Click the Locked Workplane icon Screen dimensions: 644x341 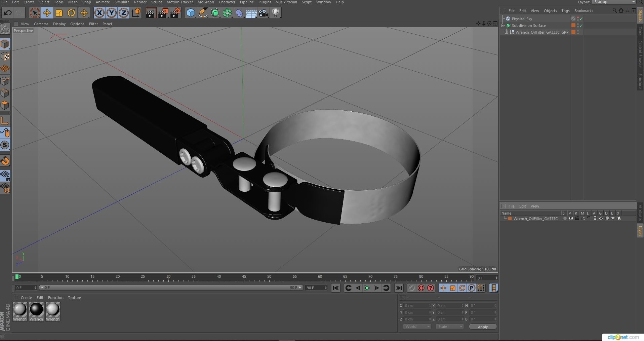point(5,176)
